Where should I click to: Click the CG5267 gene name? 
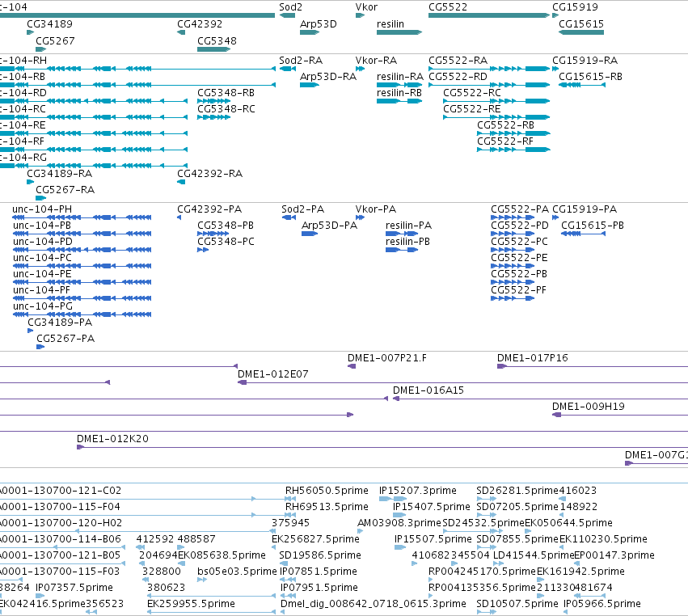click(x=55, y=41)
